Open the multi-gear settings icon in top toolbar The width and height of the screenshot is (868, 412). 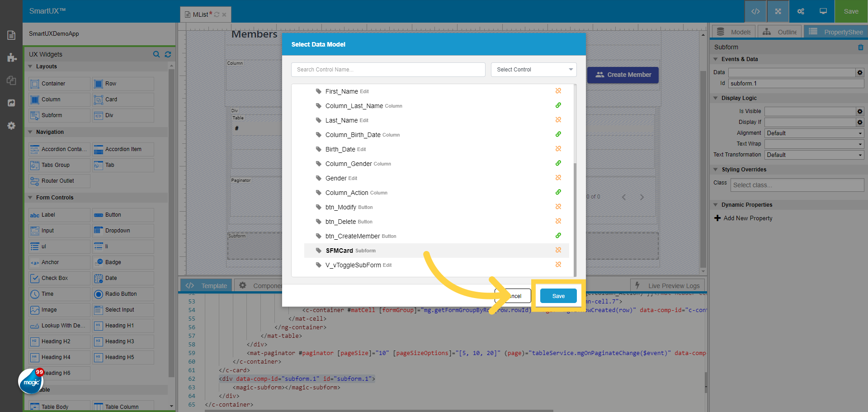pos(801,11)
